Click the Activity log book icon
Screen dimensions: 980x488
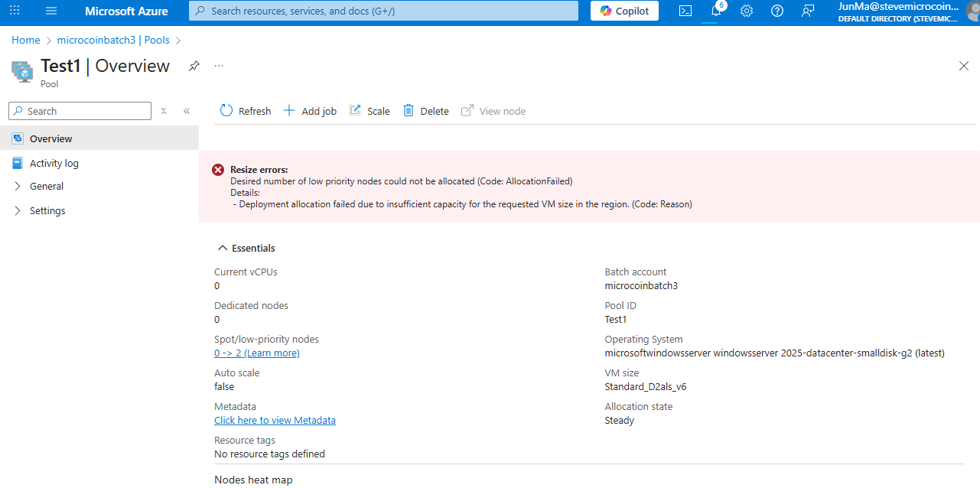(x=18, y=163)
